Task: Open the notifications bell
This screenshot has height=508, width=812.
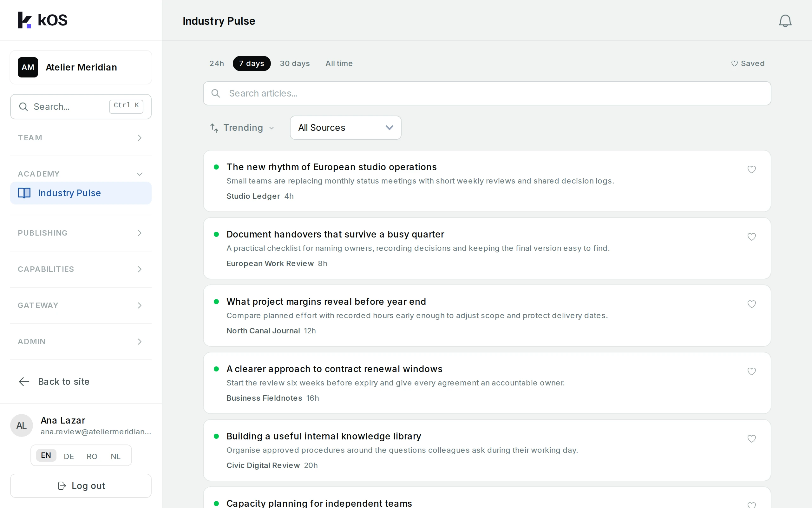Action: pos(785,21)
